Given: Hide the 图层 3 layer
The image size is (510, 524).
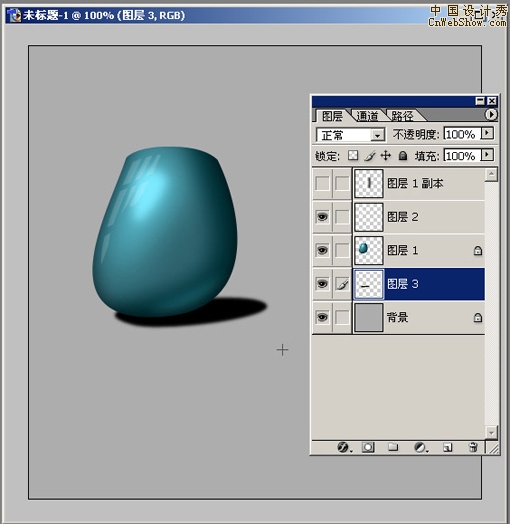Looking at the screenshot, I should click(322, 284).
